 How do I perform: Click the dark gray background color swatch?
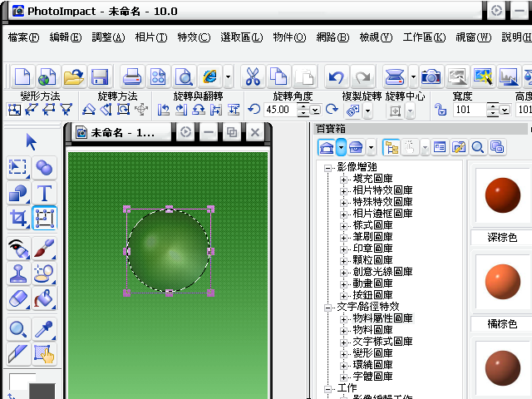click(x=42, y=392)
